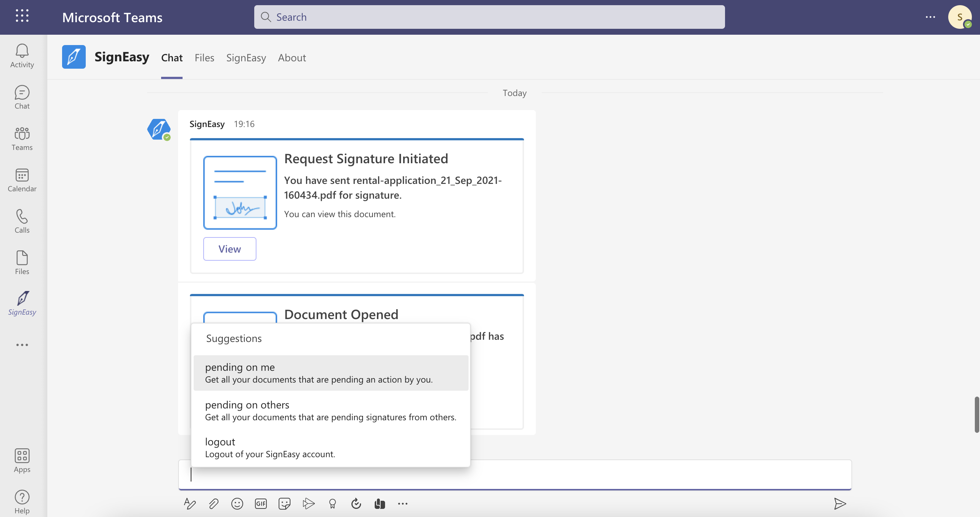Click the "Document Opened" heading
This screenshot has height=517, width=980.
point(341,314)
